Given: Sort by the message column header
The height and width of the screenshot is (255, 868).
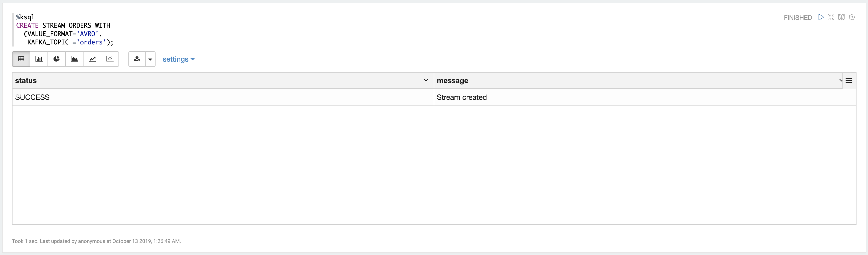Looking at the screenshot, I should pyautogui.click(x=452, y=81).
